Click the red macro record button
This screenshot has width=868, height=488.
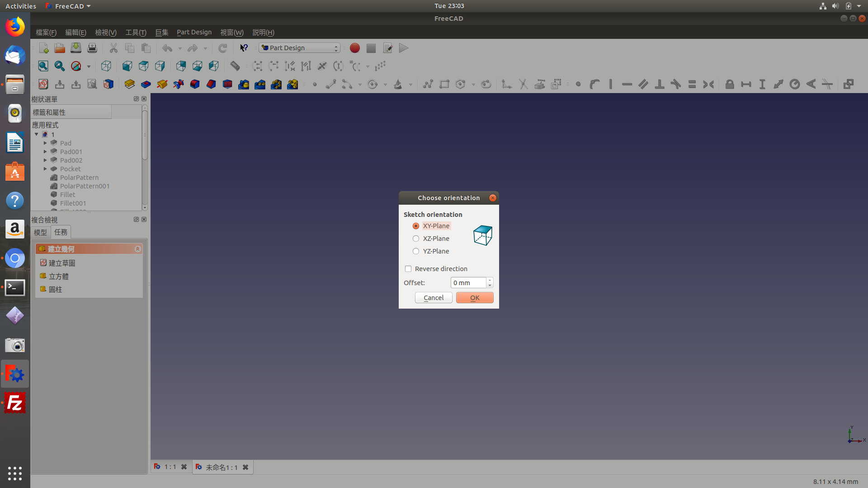[x=355, y=48]
